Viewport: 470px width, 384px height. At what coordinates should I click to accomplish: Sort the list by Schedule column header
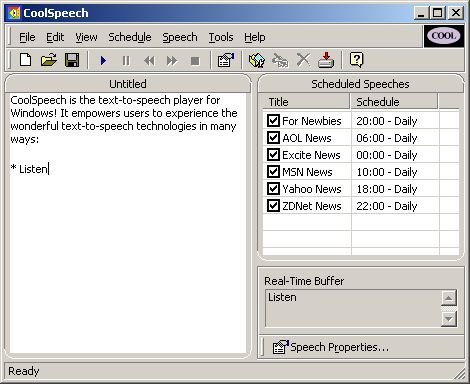(394, 102)
